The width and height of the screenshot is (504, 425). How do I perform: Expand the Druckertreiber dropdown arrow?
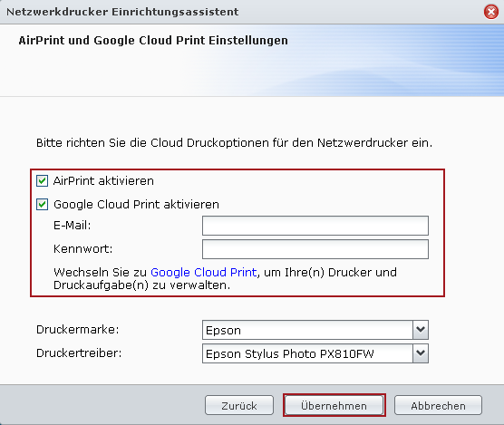point(421,353)
